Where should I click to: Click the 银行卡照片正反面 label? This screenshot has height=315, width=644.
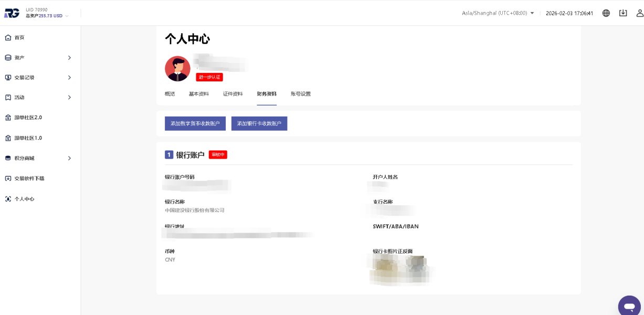(x=393, y=251)
